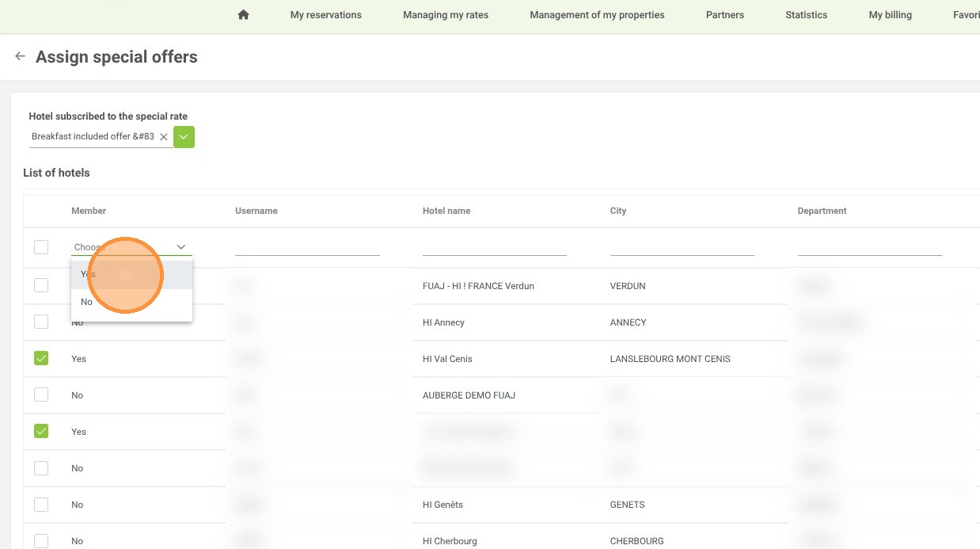980x549 pixels.
Task: Click the LANSLEBOURG MONT CENIS city cell
Action: (x=670, y=359)
